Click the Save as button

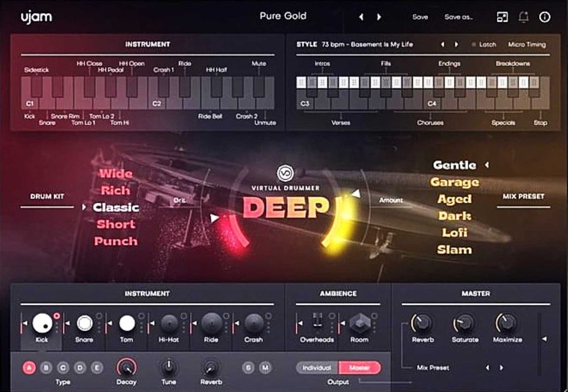(x=458, y=17)
